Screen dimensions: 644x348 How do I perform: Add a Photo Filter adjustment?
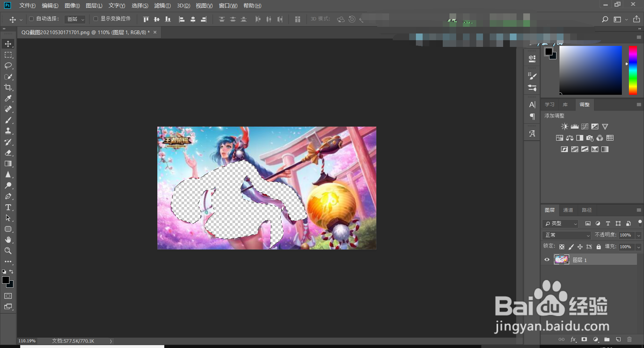point(590,138)
